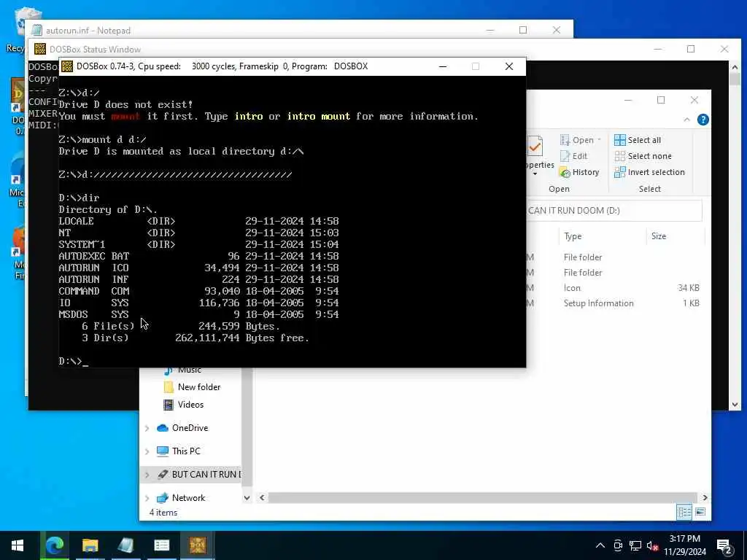Click the 4 items status text
This screenshot has width=747, height=560.
click(x=163, y=513)
